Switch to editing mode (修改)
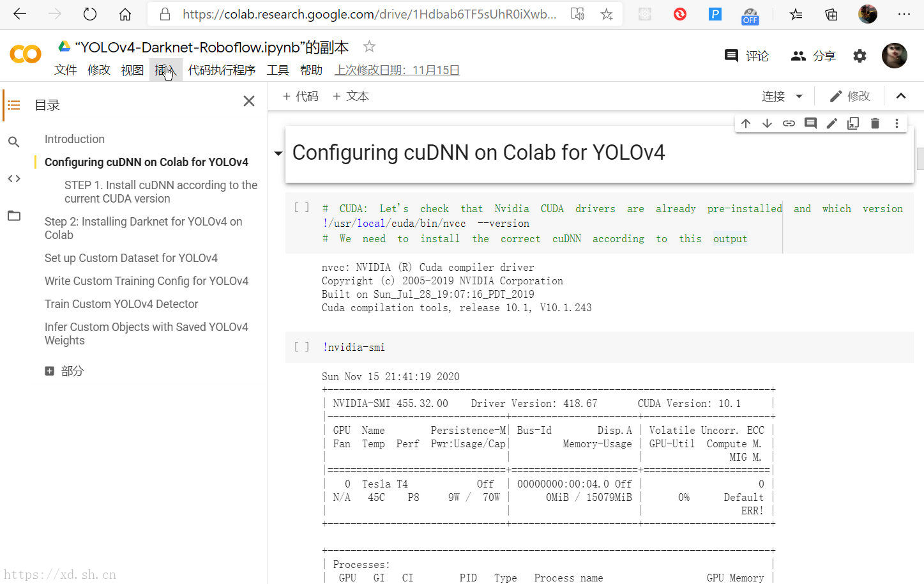The width and height of the screenshot is (924, 584). 849,96
